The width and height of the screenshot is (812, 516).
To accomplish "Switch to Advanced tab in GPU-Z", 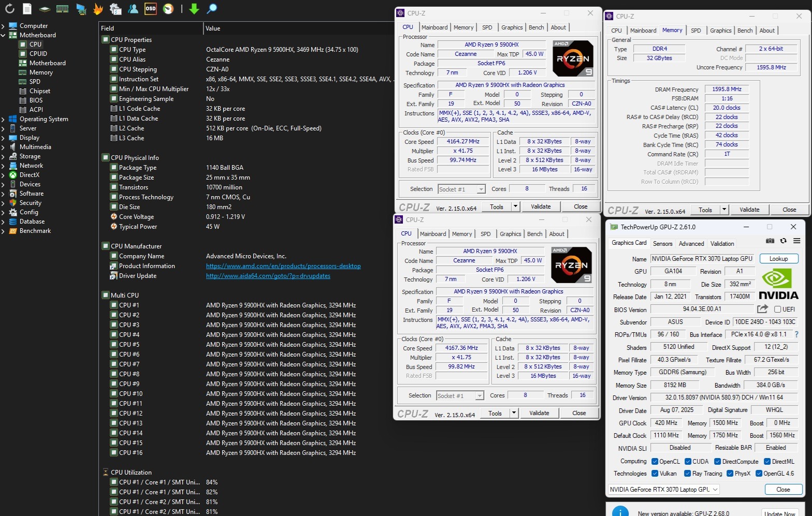I will [691, 244].
